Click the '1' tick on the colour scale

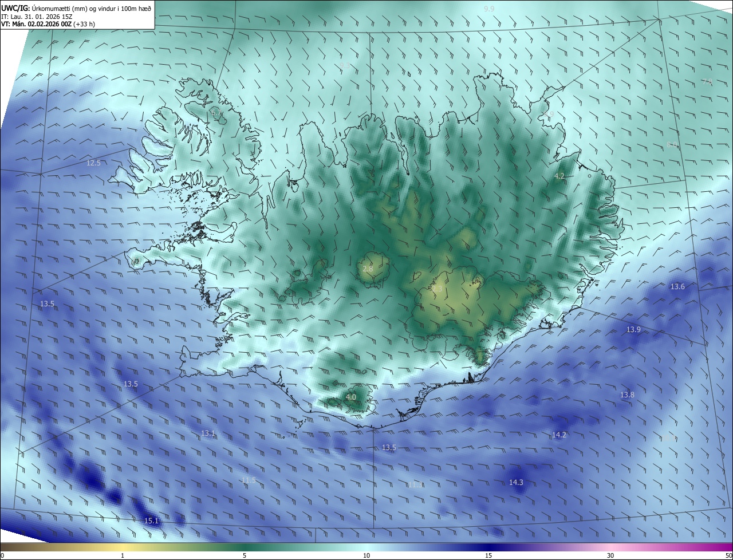coord(123,555)
